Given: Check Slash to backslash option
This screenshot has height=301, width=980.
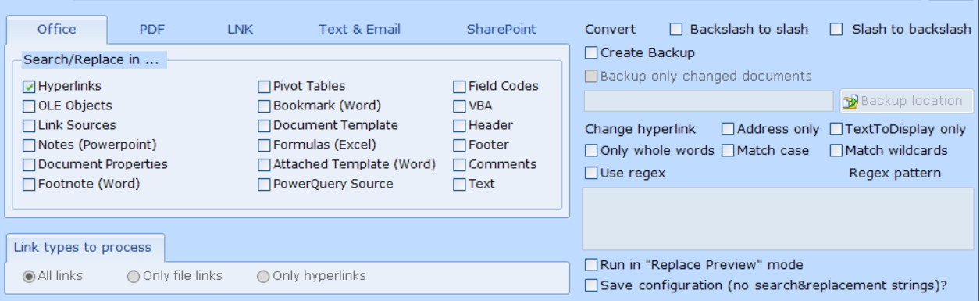Looking at the screenshot, I should pos(836,30).
